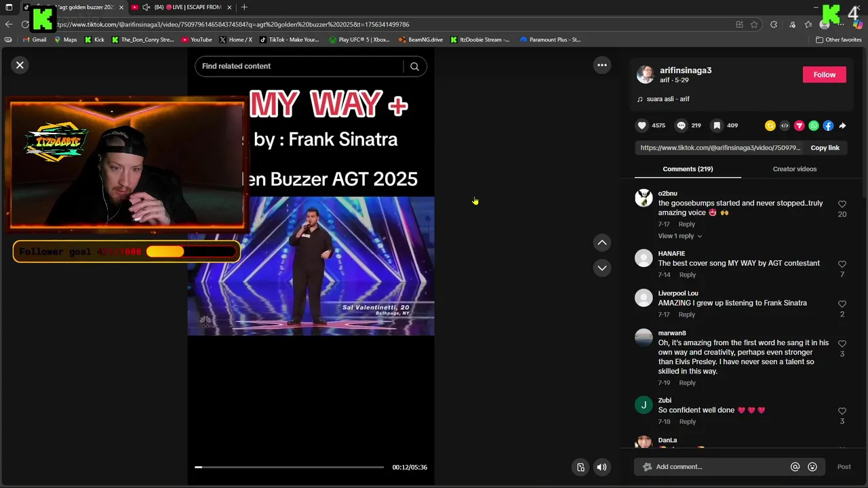Open the BeamNG.drive bookmark
Image resolution: width=868 pixels, height=488 pixels.
421,39
